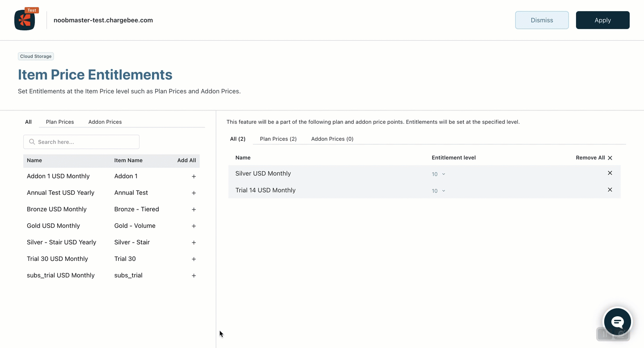The image size is (644, 348).
Task: Open the Plan Prices (2) tab
Action: tap(278, 139)
